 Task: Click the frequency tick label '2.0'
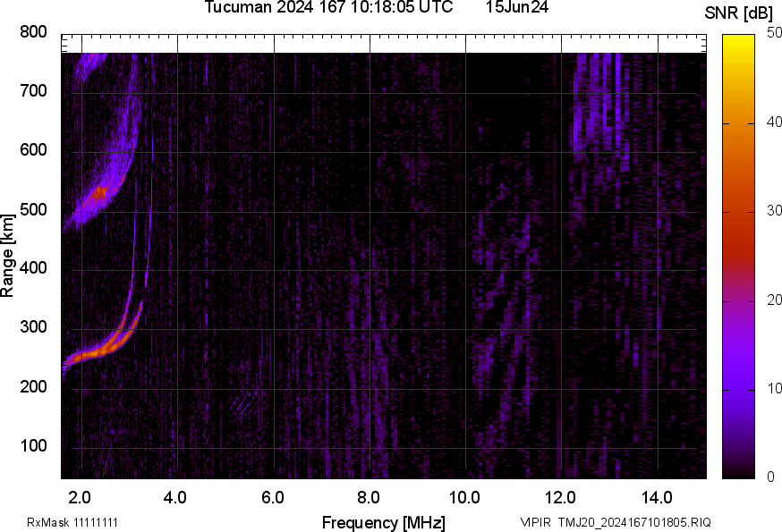80,498
